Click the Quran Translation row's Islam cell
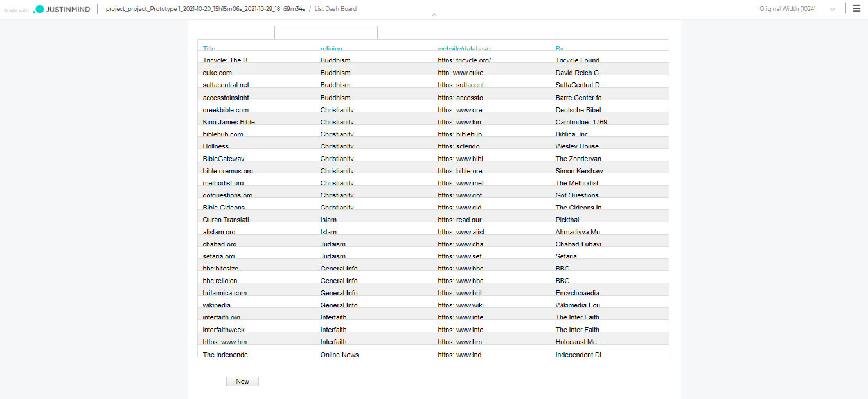868x399 pixels. pyautogui.click(x=328, y=219)
